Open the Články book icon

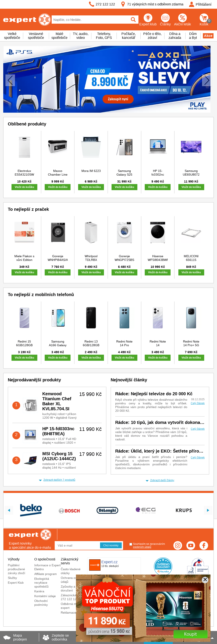(165, 18)
